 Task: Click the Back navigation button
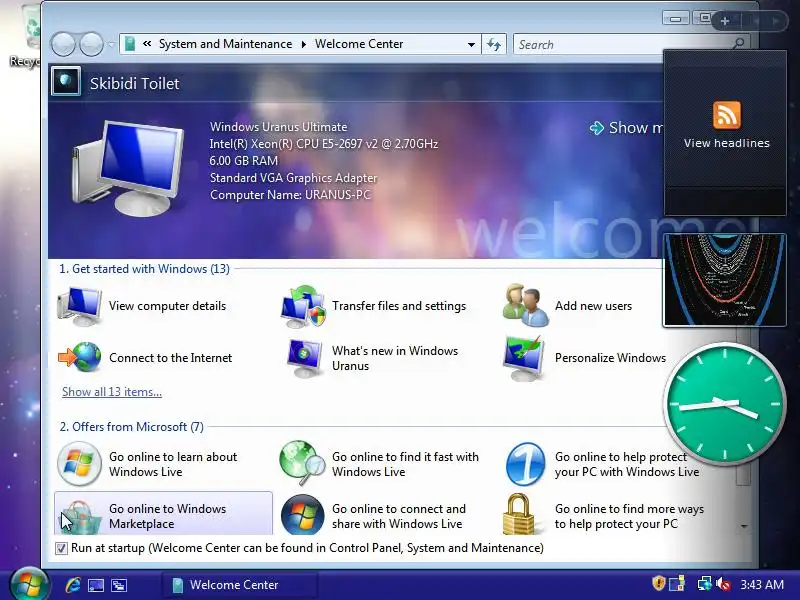(63, 44)
